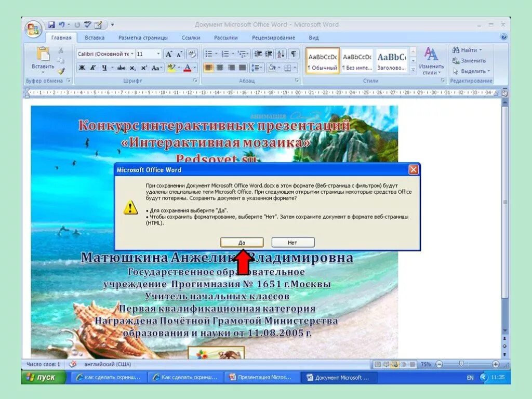Switch to the Вставка tab

(x=95, y=37)
